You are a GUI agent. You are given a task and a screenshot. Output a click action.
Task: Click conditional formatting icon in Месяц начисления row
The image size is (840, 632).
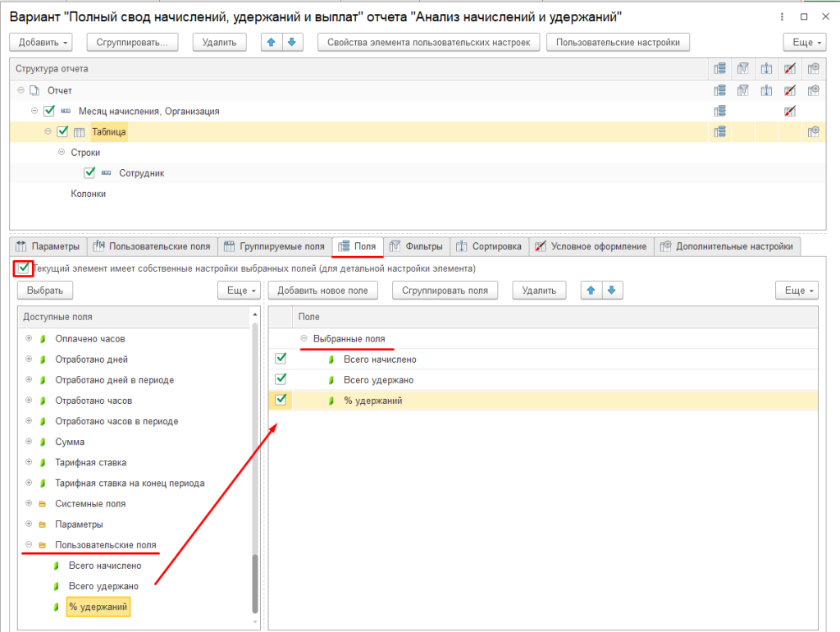pyautogui.click(x=789, y=111)
